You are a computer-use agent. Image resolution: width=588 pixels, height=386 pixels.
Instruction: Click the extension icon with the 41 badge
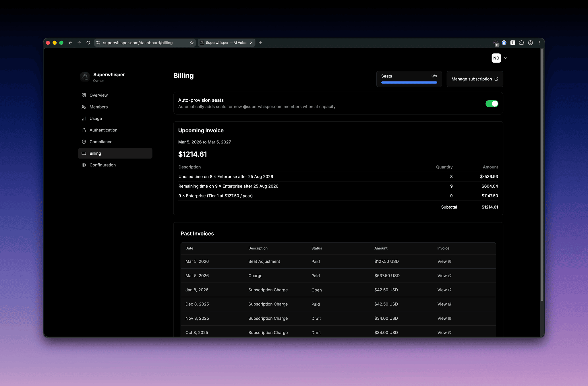click(496, 43)
